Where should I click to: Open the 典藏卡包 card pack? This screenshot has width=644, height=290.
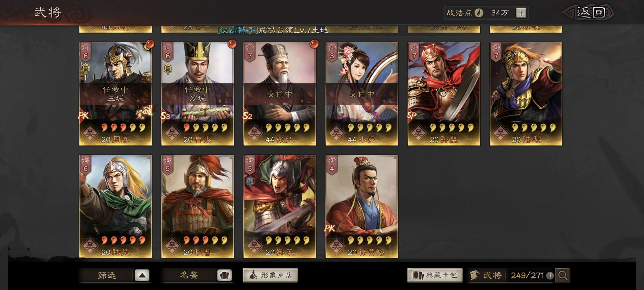(x=435, y=275)
